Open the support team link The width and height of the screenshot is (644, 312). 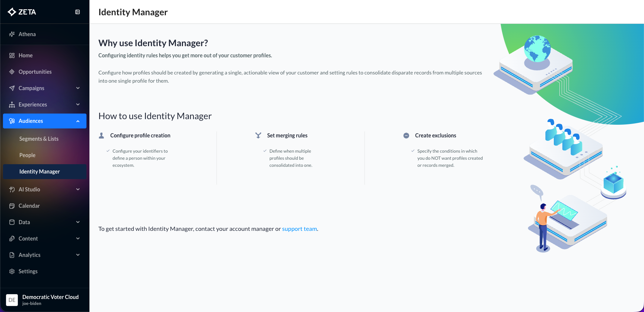pos(300,229)
